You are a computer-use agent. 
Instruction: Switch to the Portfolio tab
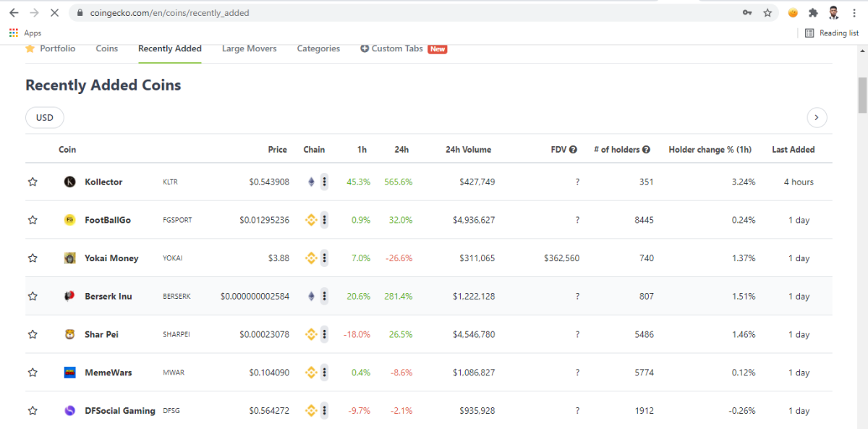click(50, 49)
